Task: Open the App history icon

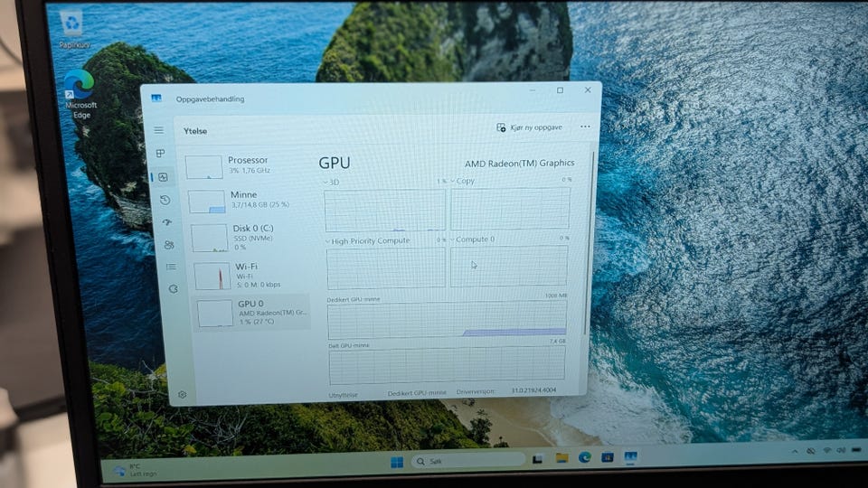Action: [165, 200]
